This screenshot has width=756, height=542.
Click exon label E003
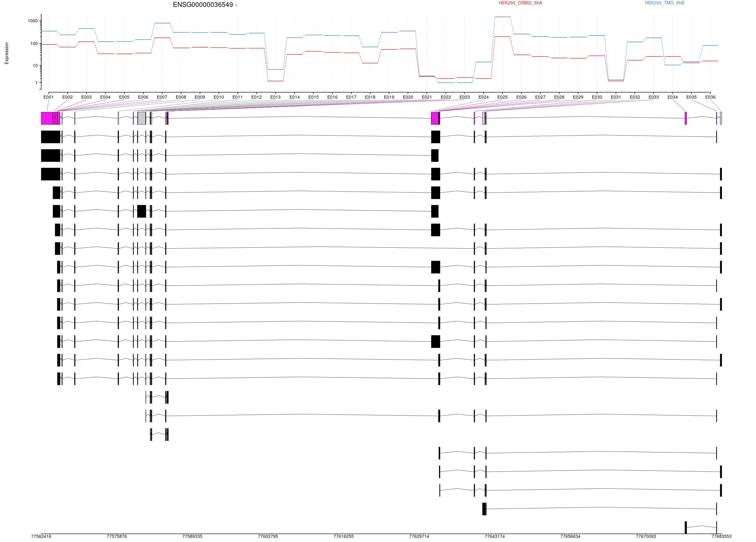pos(86,97)
